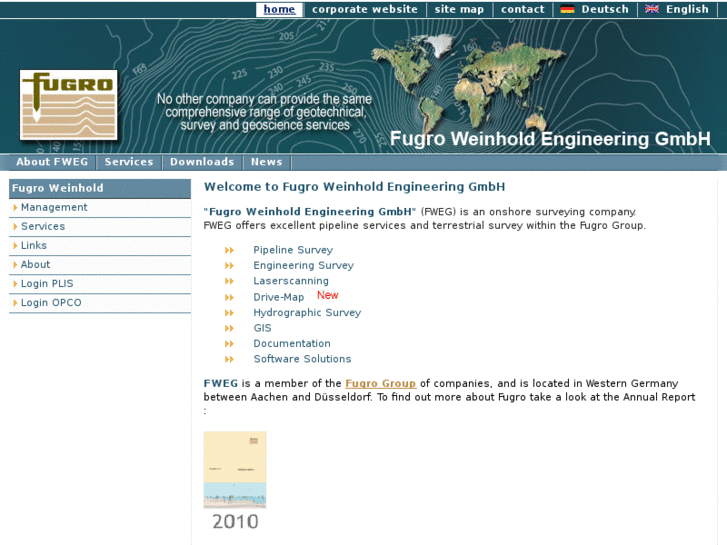The height and width of the screenshot is (545, 727).
Task: Click the German flag icon
Action: 567,9
